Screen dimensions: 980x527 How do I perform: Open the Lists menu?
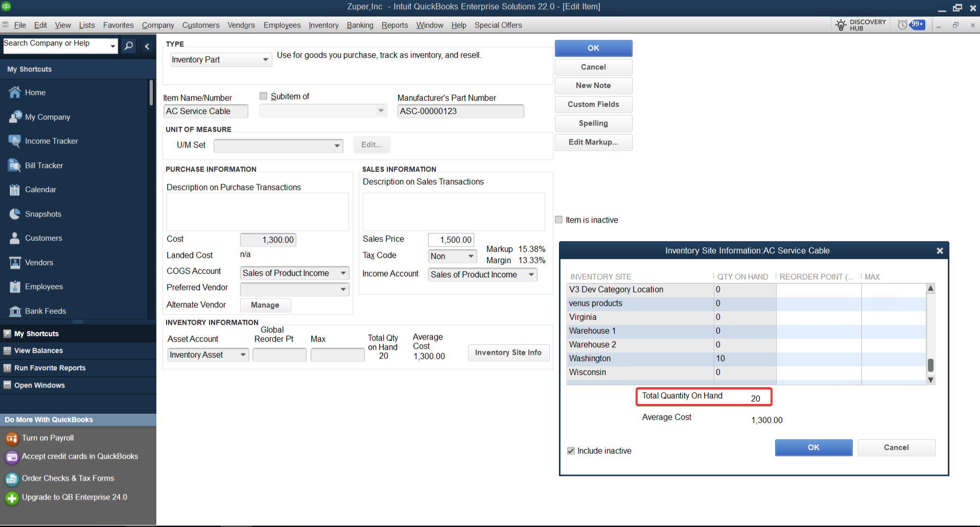pyautogui.click(x=86, y=25)
